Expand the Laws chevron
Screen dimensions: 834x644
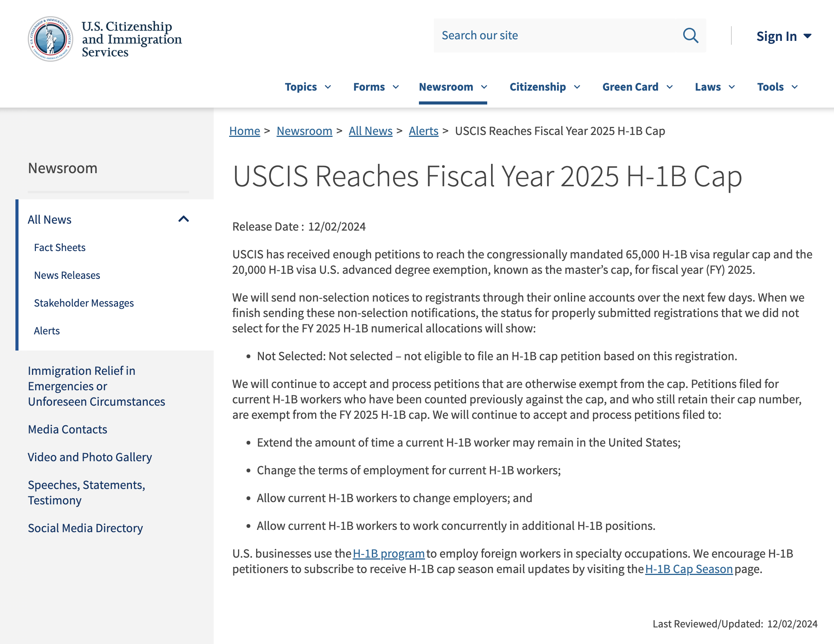tap(732, 87)
